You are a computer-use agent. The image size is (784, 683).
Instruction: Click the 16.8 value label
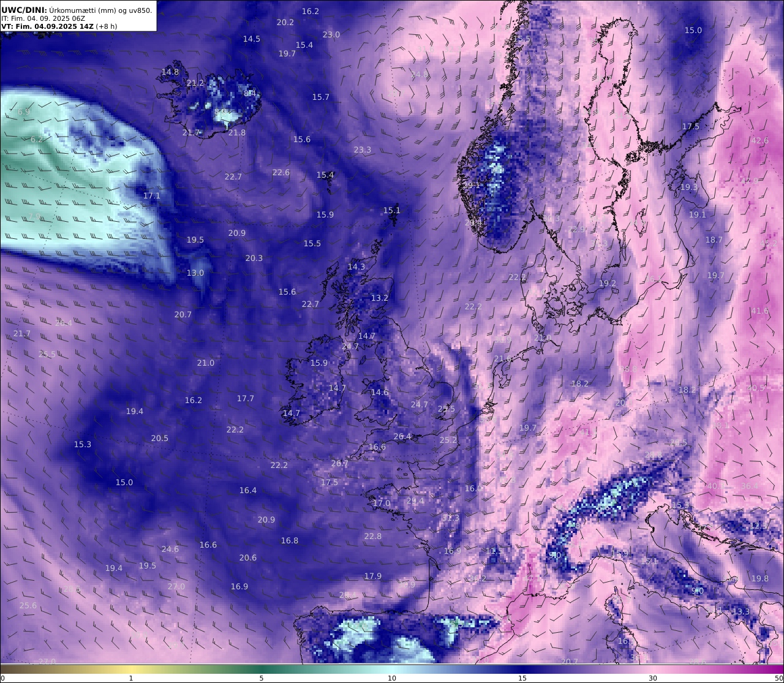(x=290, y=540)
